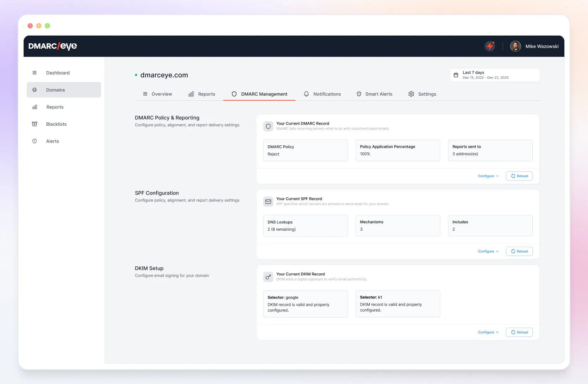The height and width of the screenshot is (384, 588).
Task: Open Dashboard from the sidebar
Action: 64,73
